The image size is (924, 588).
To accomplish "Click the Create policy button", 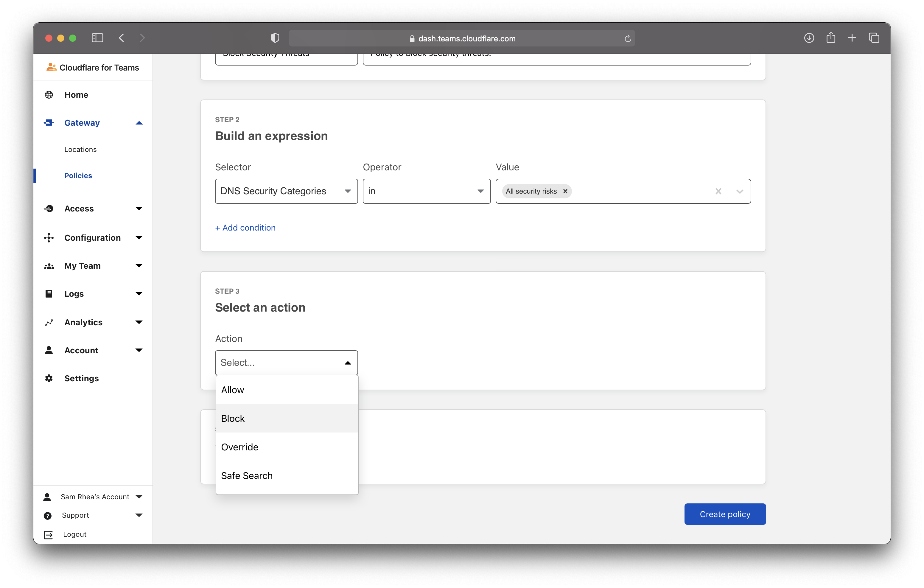I will coord(724,514).
